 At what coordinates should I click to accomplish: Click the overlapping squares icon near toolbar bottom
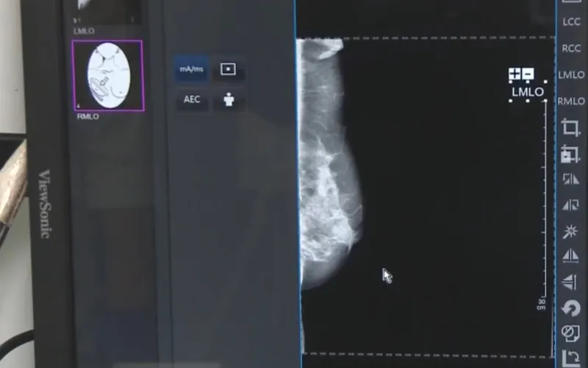570,333
